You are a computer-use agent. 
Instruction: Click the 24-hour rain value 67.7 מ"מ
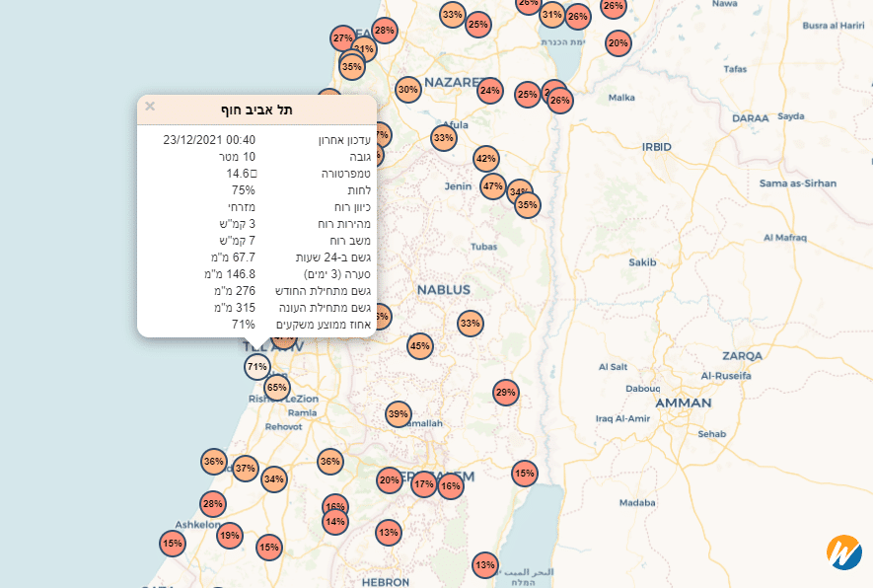click(x=233, y=257)
